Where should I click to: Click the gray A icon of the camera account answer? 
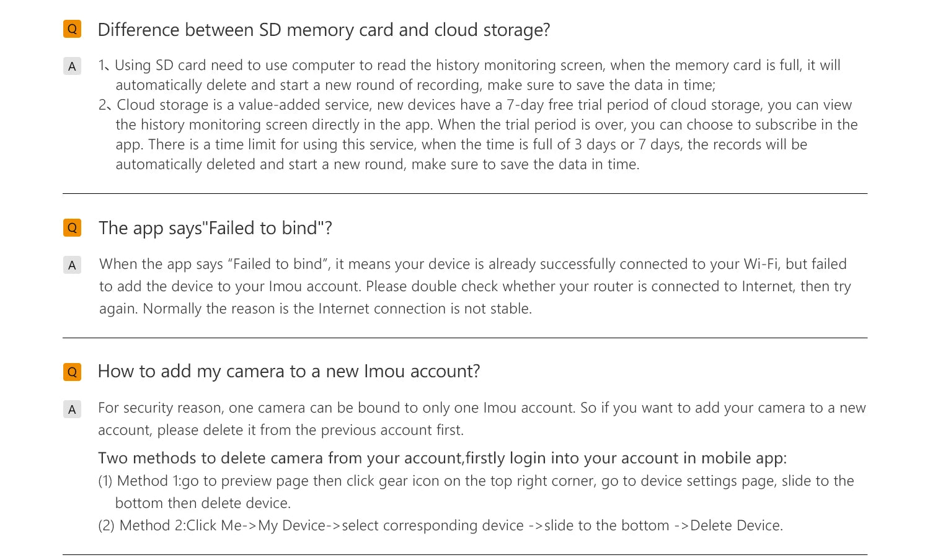click(x=72, y=409)
